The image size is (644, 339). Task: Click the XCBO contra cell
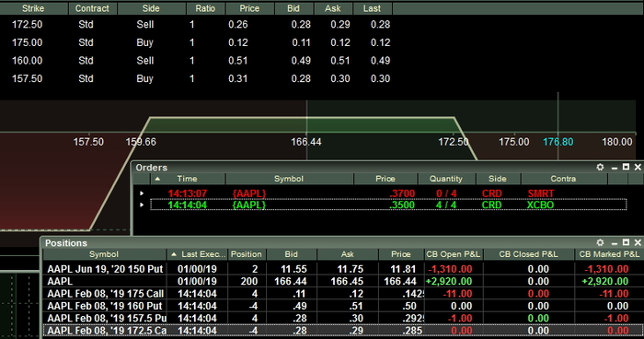541,205
